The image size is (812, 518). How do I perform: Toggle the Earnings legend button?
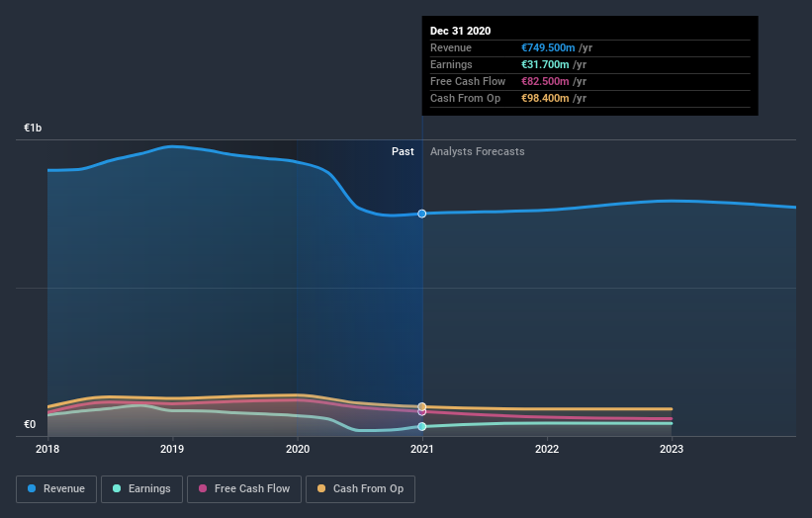point(141,489)
